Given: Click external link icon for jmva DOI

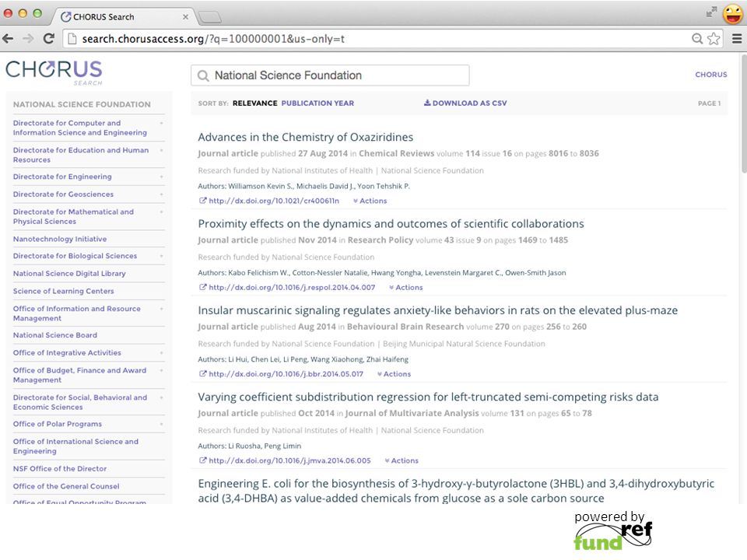Looking at the screenshot, I should (x=202, y=460).
